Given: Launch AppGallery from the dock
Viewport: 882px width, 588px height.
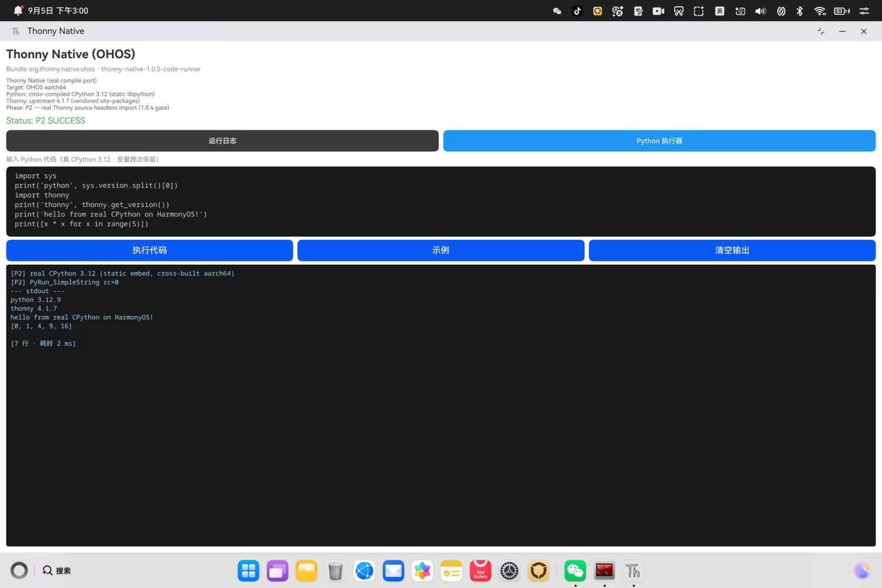Looking at the screenshot, I should [x=481, y=571].
